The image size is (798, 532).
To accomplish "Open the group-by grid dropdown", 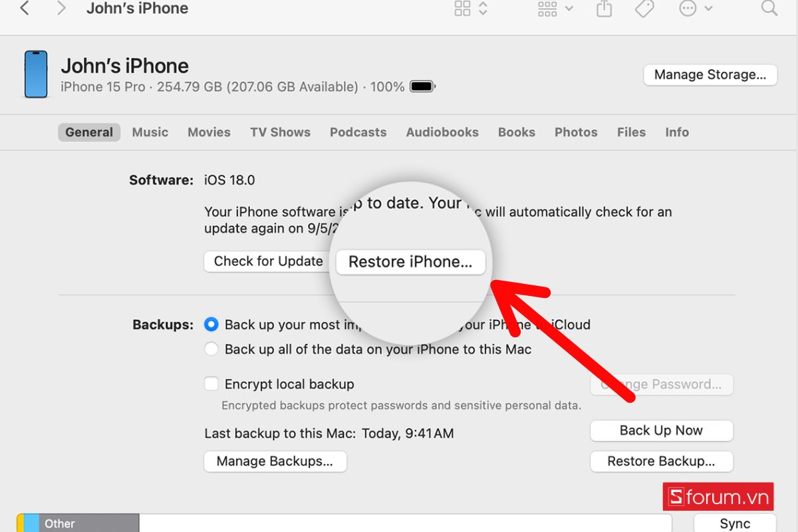I will coord(555,9).
